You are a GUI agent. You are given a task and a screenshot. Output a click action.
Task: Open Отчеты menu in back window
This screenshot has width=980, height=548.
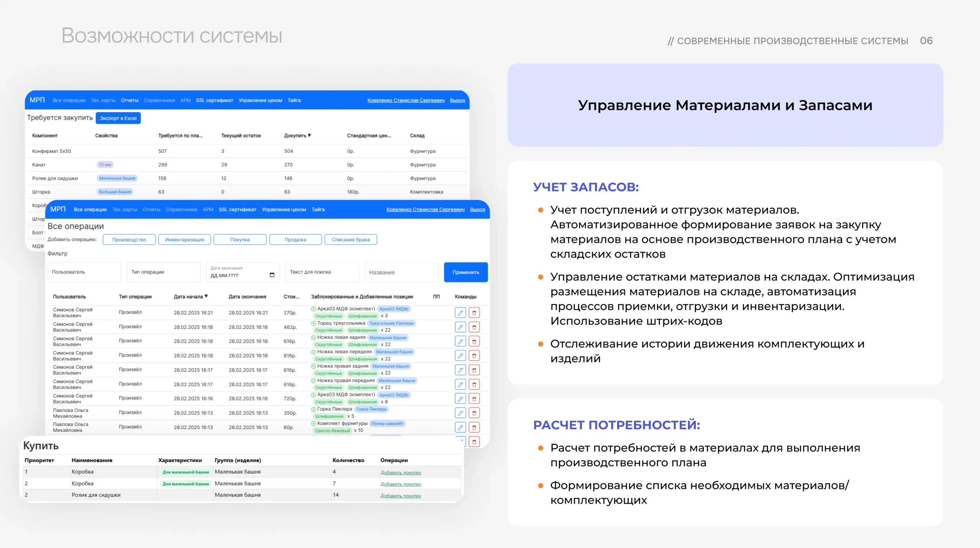(x=129, y=100)
